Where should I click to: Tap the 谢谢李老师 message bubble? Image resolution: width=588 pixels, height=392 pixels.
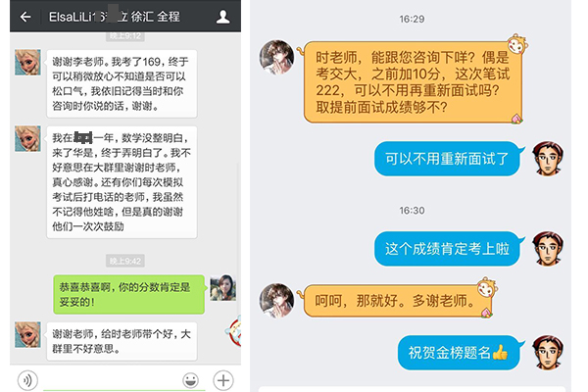(x=122, y=83)
